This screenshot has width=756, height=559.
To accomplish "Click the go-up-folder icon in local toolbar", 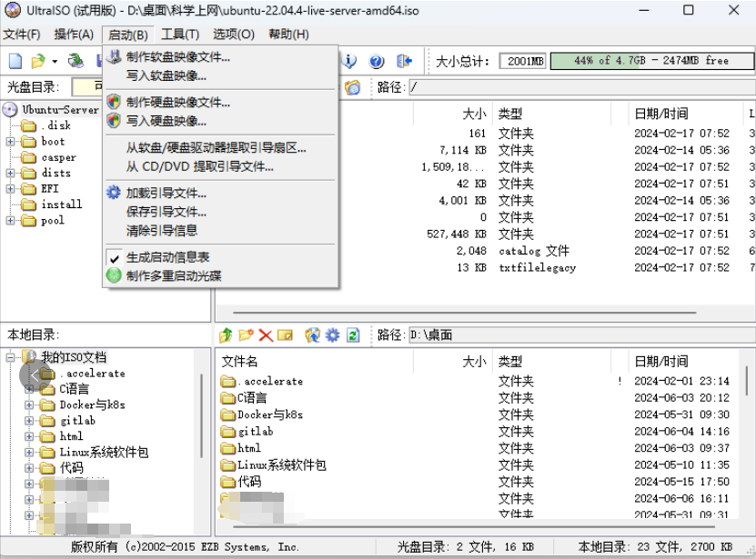I will click(x=226, y=334).
